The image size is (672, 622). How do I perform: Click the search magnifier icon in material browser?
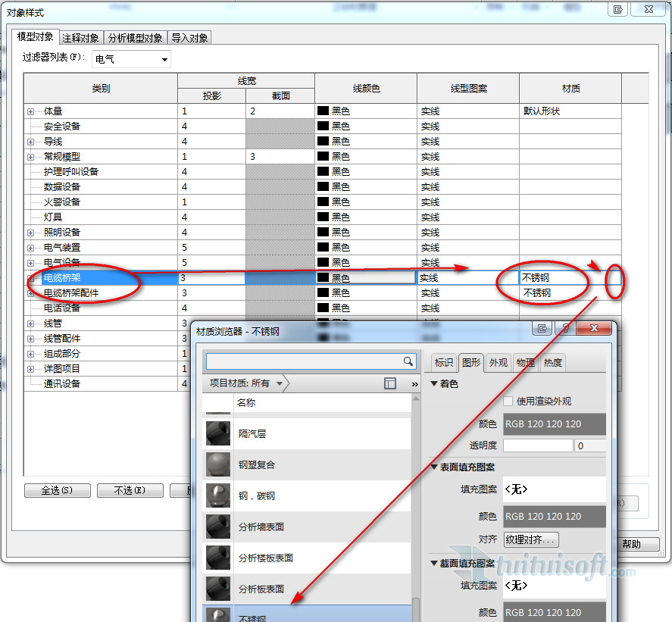pyautogui.click(x=408, y=361)
